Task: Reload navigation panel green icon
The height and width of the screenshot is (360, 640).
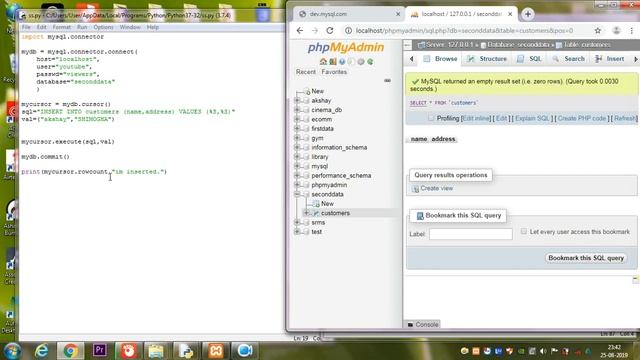Action: tap(370, 62)
